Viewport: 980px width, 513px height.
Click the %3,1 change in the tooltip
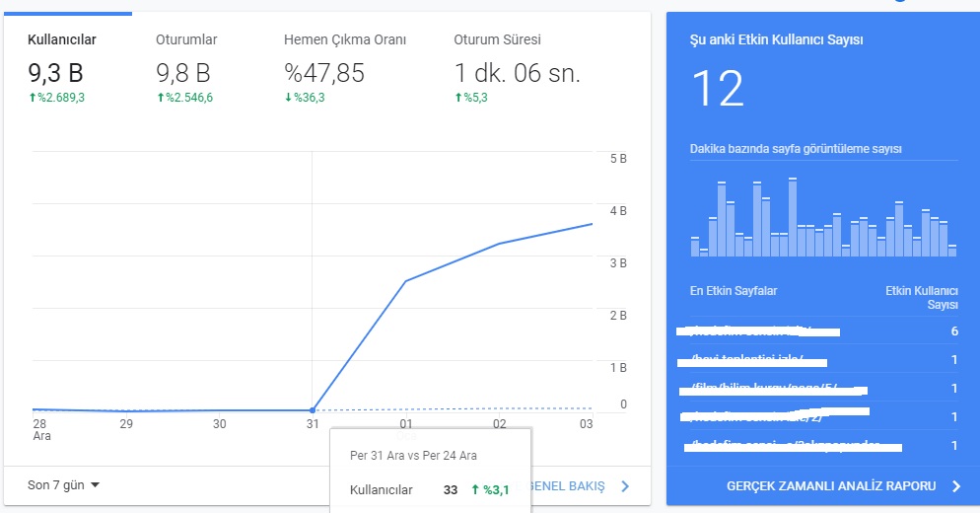[x=491, y=490]
